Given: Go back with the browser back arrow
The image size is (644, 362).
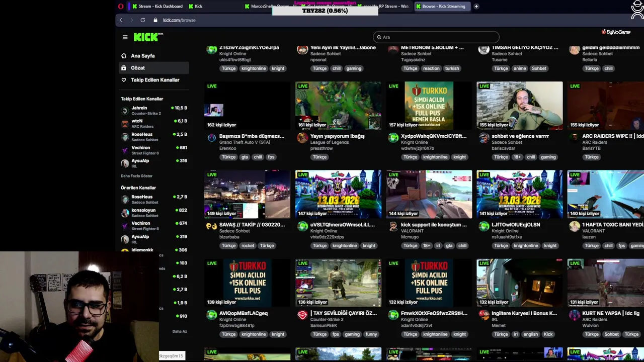Looking at the screenshot, I should 121,20.
